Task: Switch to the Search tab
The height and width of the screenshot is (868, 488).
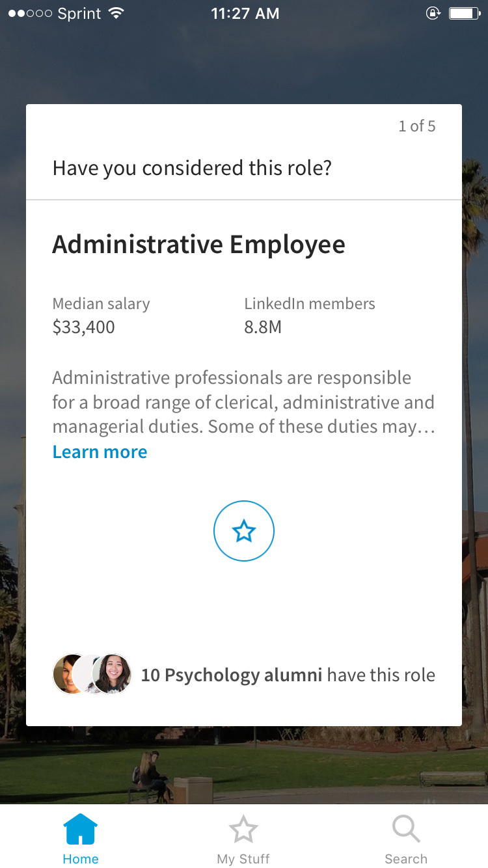Action: 406,839
